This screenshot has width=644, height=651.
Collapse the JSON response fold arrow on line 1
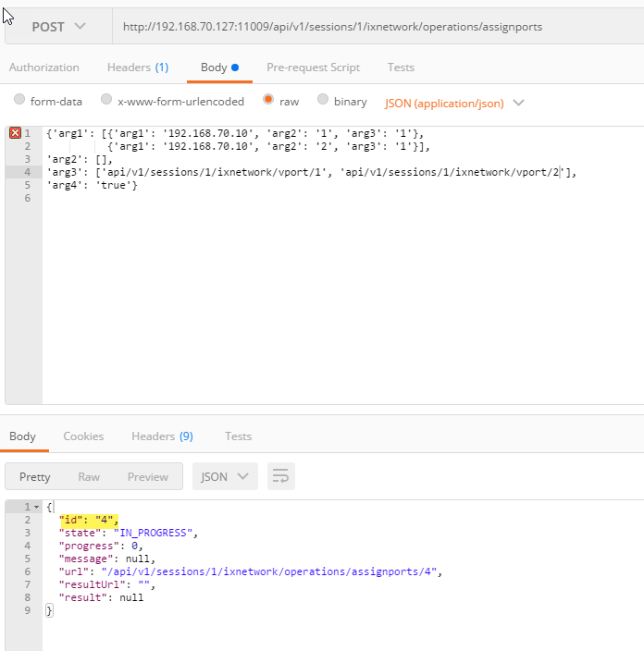[x=37, y=508]
